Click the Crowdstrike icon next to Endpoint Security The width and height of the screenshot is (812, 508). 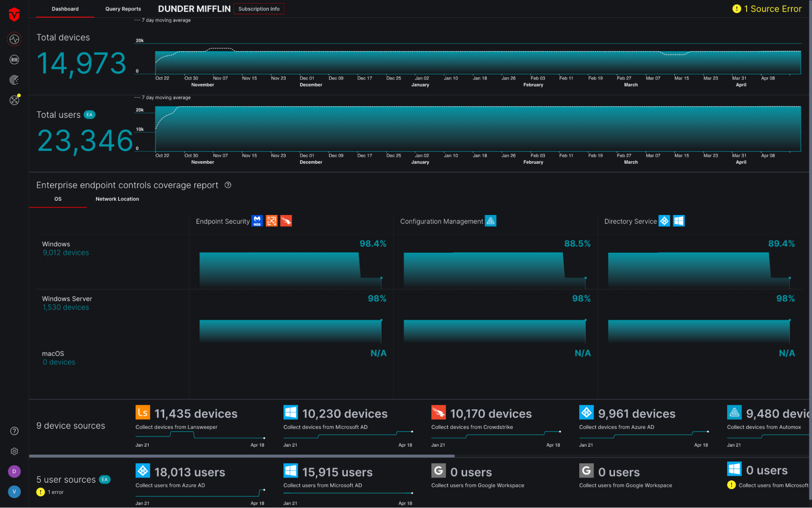point(286,221)
